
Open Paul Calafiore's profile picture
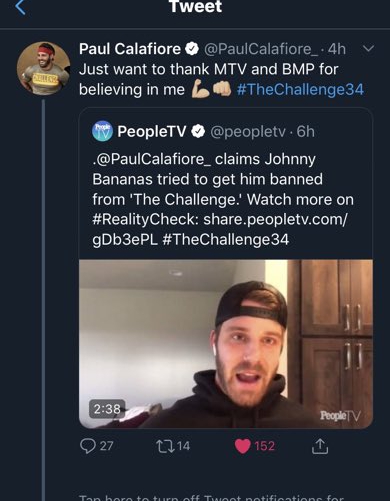click(x=44, y=68)
